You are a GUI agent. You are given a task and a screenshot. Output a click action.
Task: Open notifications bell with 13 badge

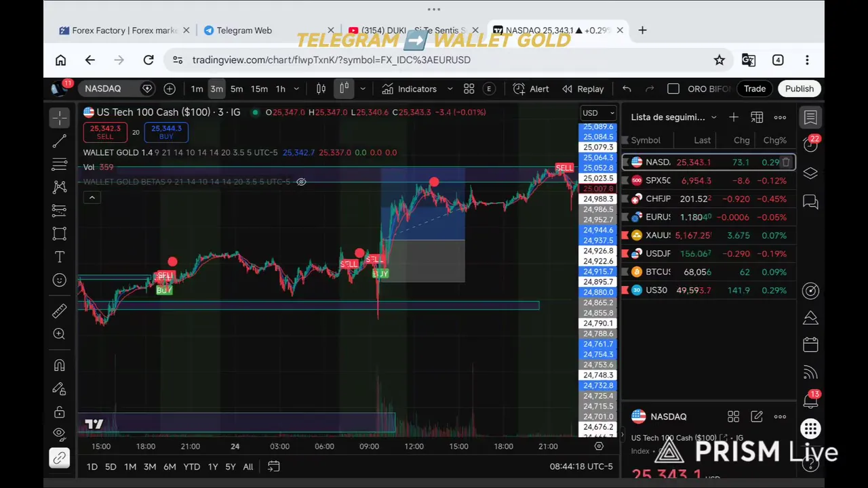tap(810, 401)
